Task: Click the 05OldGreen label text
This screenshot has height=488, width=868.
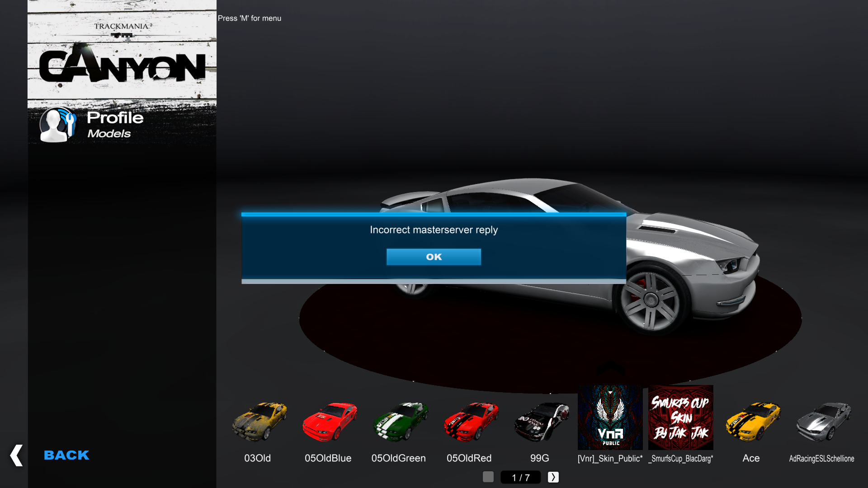Action: (398, 458)
